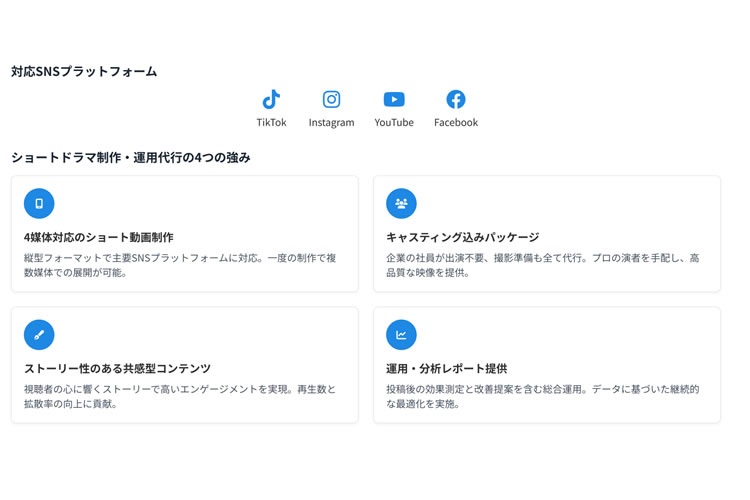
Task: Click the ショートドラマ制作・運用代行の4つの強み heading
Action: click(131, 157)
